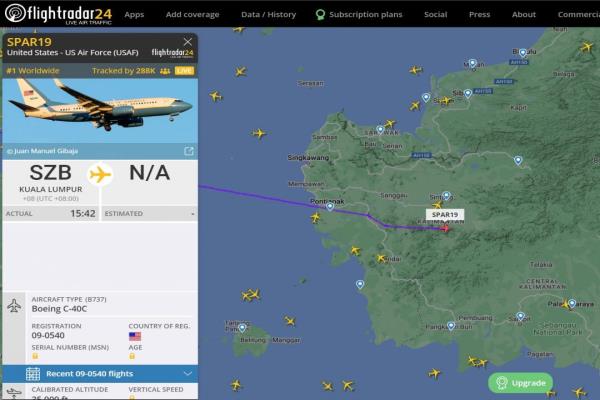This screenshot has height=400, width=600.
Task: Open external link icon under aircraft photo
Action: [189, 151]
